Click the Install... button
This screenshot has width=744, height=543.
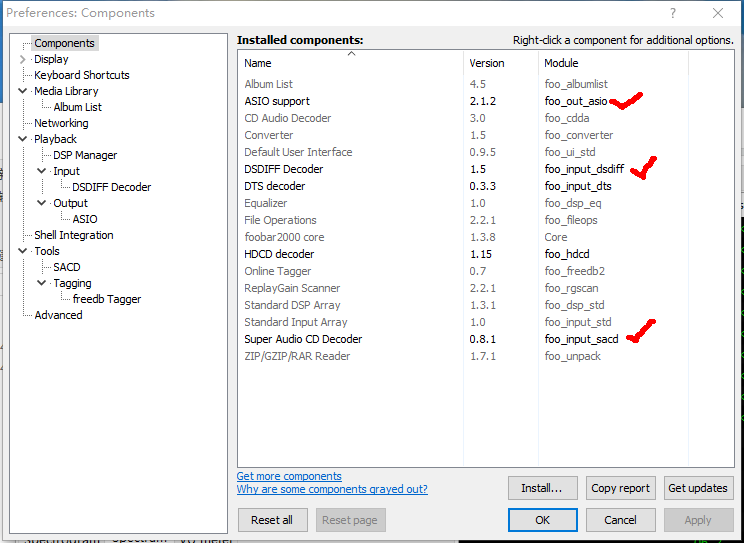pos(542,488)
